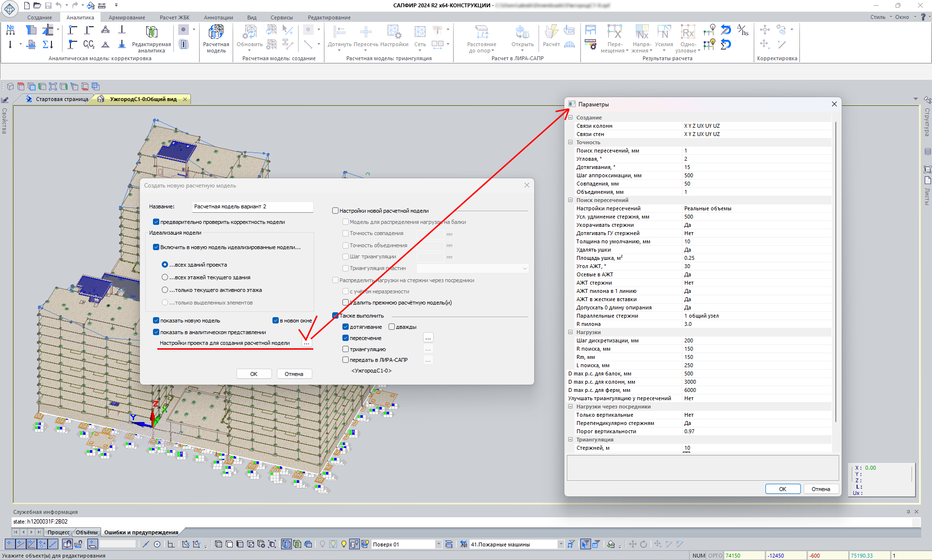Image resolution: width=932 pixels, height=560 pixels.
Task: Open the Поверх 01 floor dropdown
Action: coord(439,544)
